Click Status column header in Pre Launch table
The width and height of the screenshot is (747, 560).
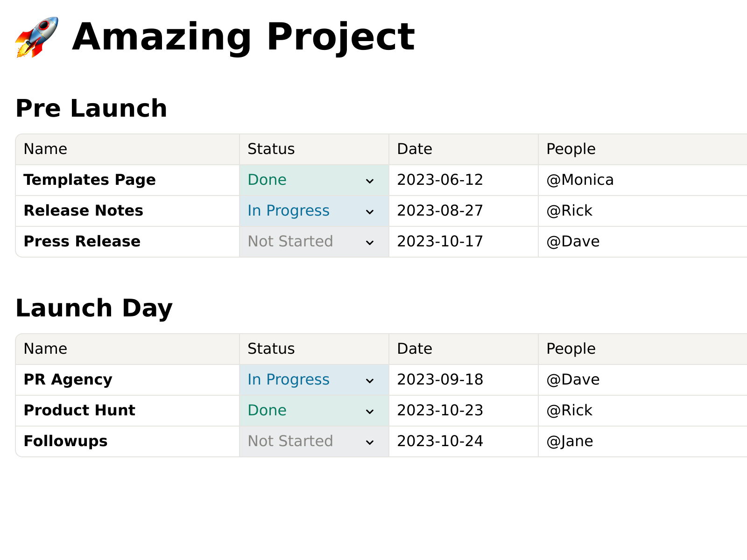(271, 149)
